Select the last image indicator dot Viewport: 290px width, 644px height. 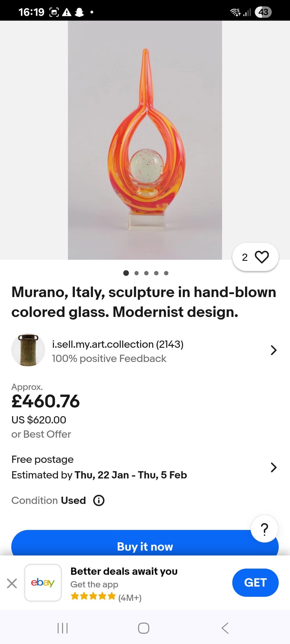coord(166,273)
